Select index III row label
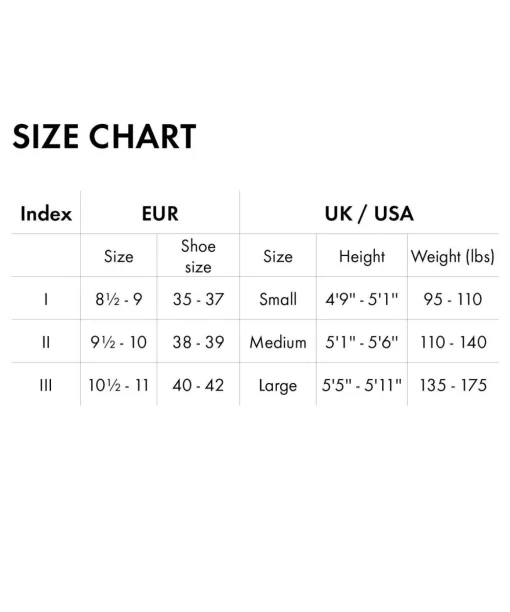The image size is (510, 612). click(46, 385)
